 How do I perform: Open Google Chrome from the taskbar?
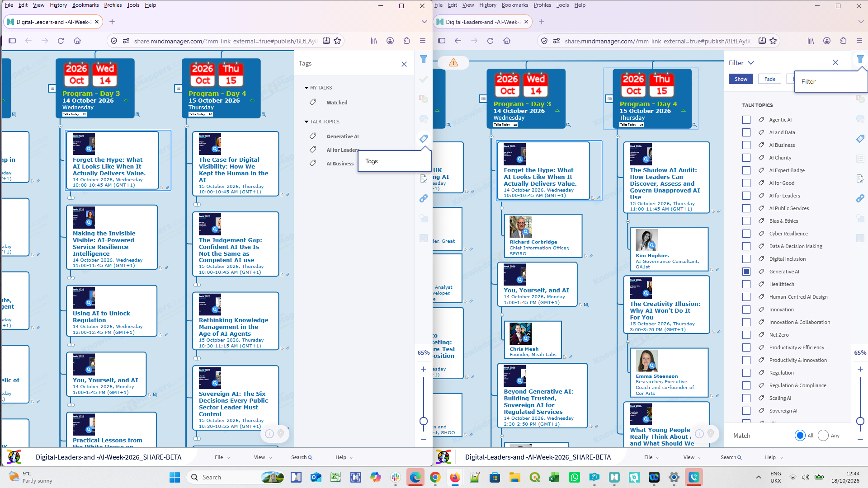tap(435, 477)
